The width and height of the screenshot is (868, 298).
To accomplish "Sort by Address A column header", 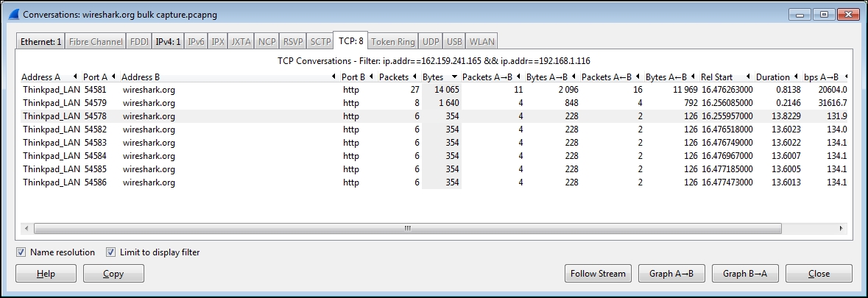I will coord(50,77).
